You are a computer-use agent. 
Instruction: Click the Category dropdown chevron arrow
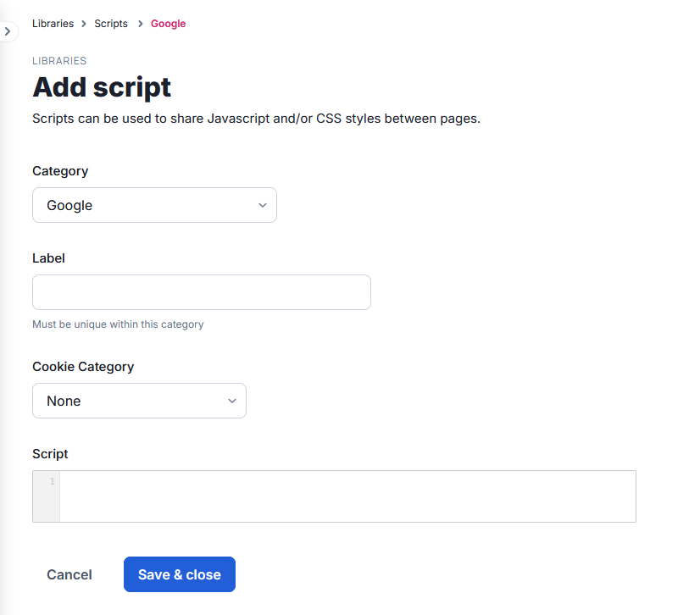click(262, 205)
